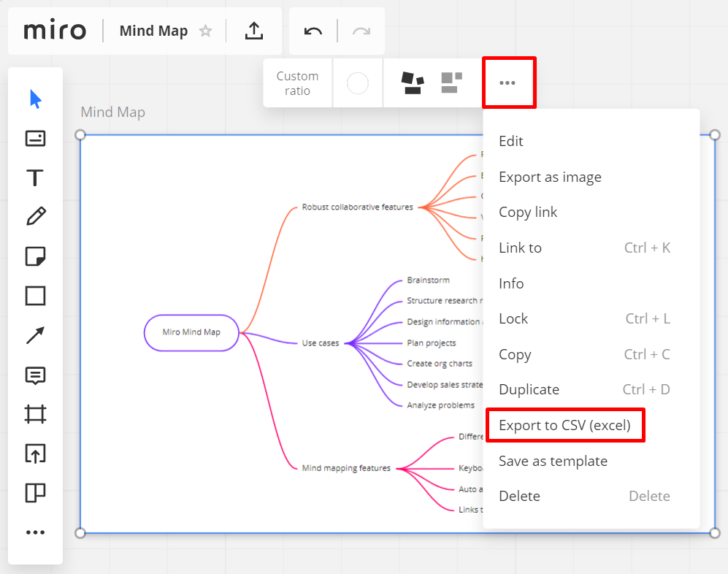Click Save as template option

point(553,461)
